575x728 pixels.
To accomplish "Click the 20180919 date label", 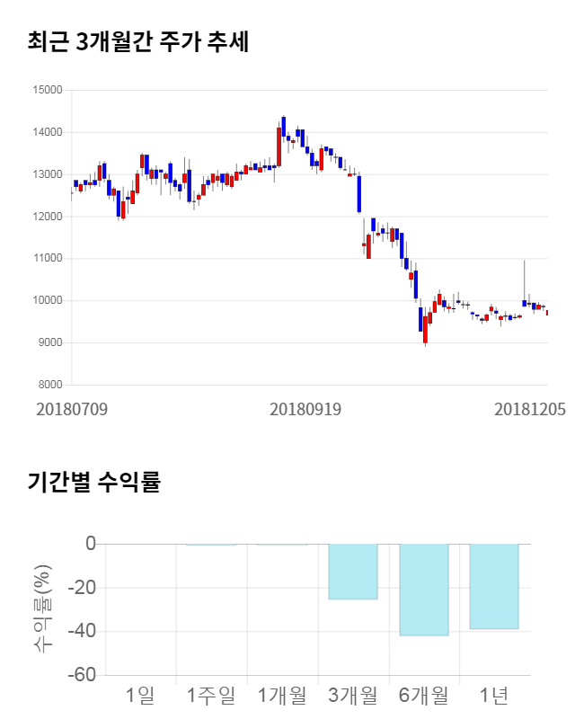I will pos(305,409).
